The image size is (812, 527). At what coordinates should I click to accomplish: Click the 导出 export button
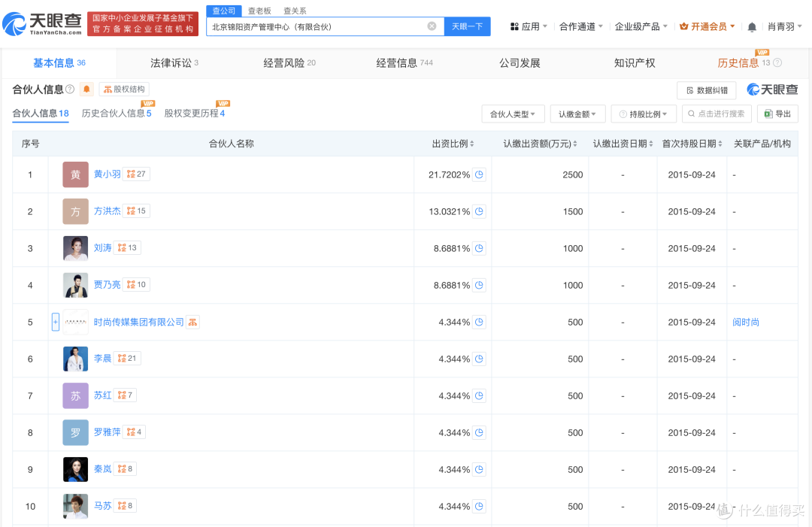click(777, 114)
